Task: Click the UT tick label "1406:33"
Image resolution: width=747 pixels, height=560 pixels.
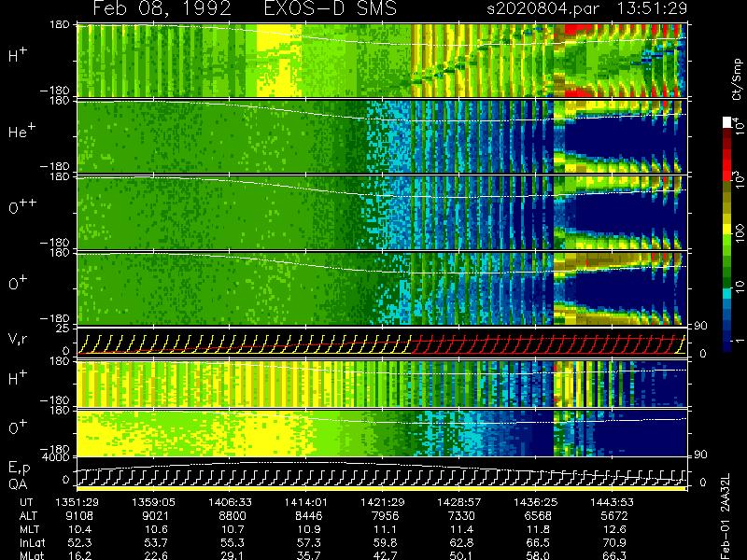Action: pyautogui.click(x=230, y=502)
